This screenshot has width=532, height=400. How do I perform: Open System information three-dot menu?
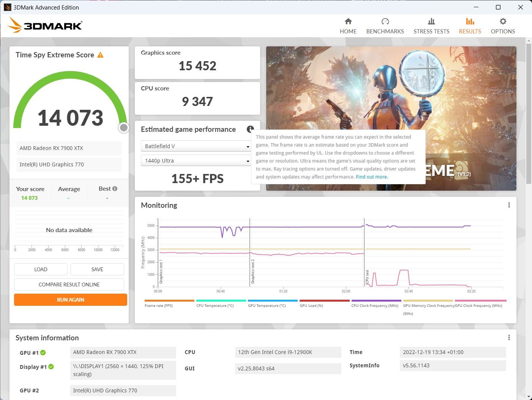tap(509, 338)
